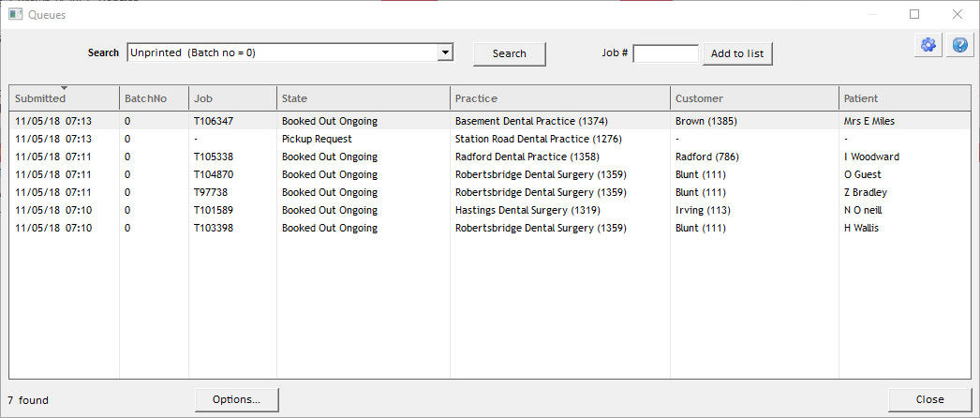This screenshot has width=980, height=418.
Task: Sort by the BatchNo column header
Action: coord(144,98)
